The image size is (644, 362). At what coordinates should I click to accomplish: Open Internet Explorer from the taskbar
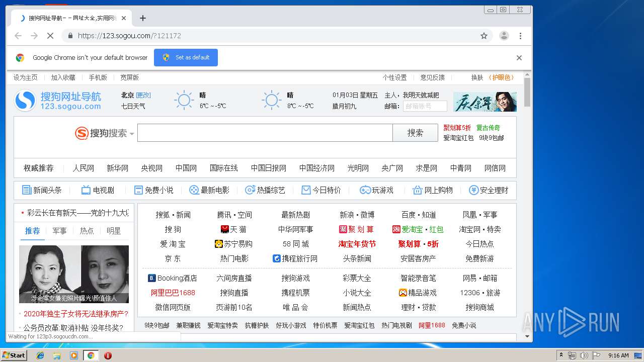[x=40, y=355]
